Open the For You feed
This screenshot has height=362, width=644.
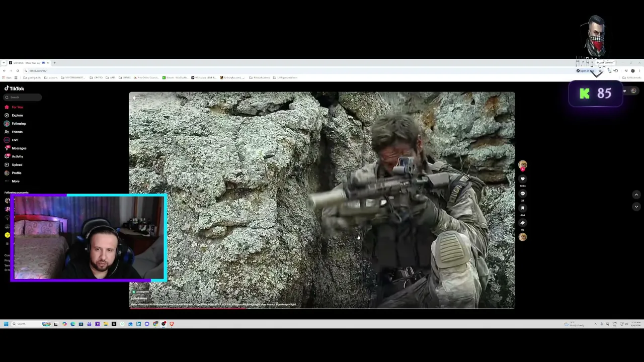click(14, 107)
